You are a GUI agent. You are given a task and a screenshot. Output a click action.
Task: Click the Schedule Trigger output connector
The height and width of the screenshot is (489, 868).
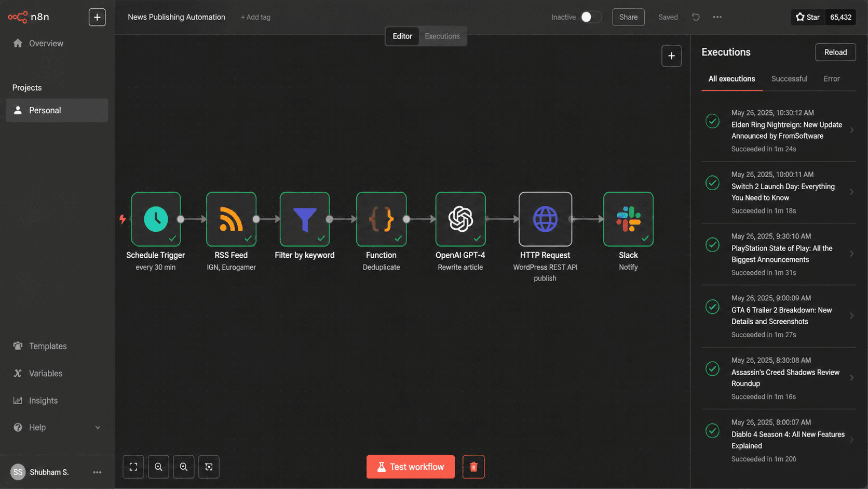coord(181,219)
